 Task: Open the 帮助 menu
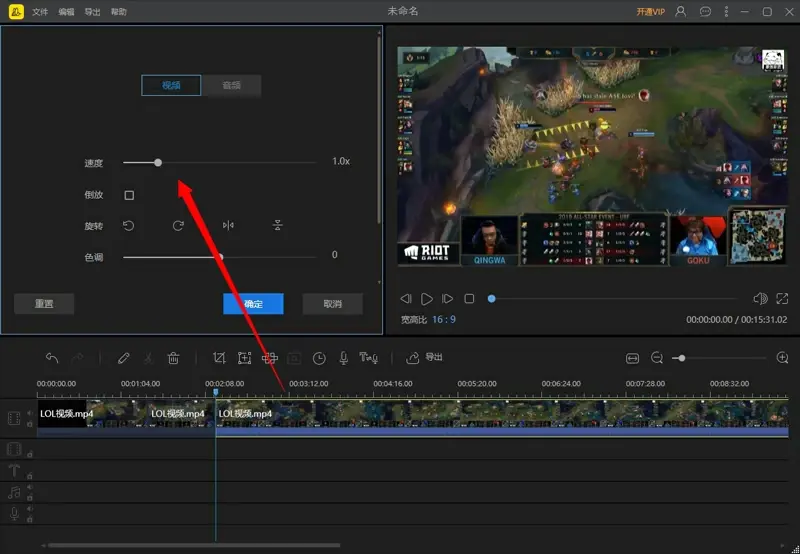coord(119,12)
